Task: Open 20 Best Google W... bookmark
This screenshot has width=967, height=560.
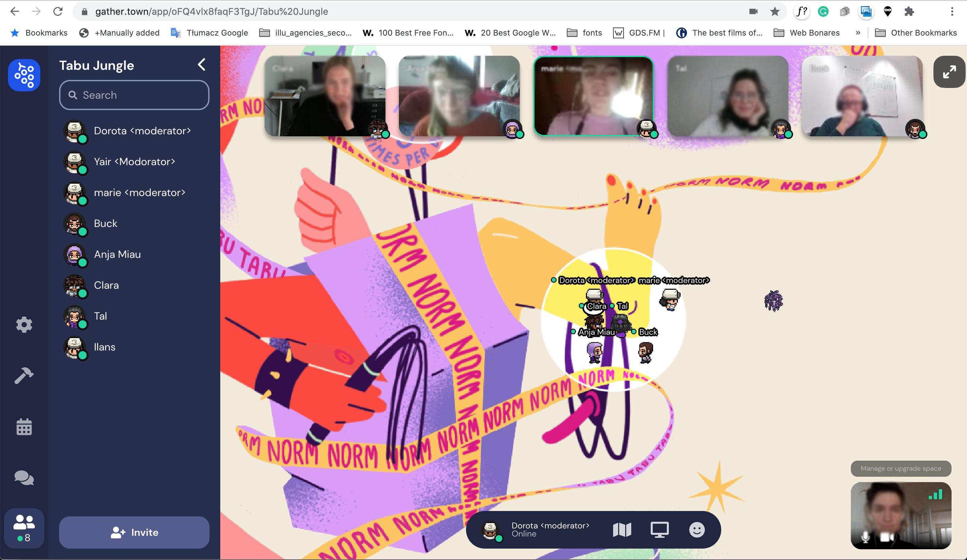Action: click(510, 33)
